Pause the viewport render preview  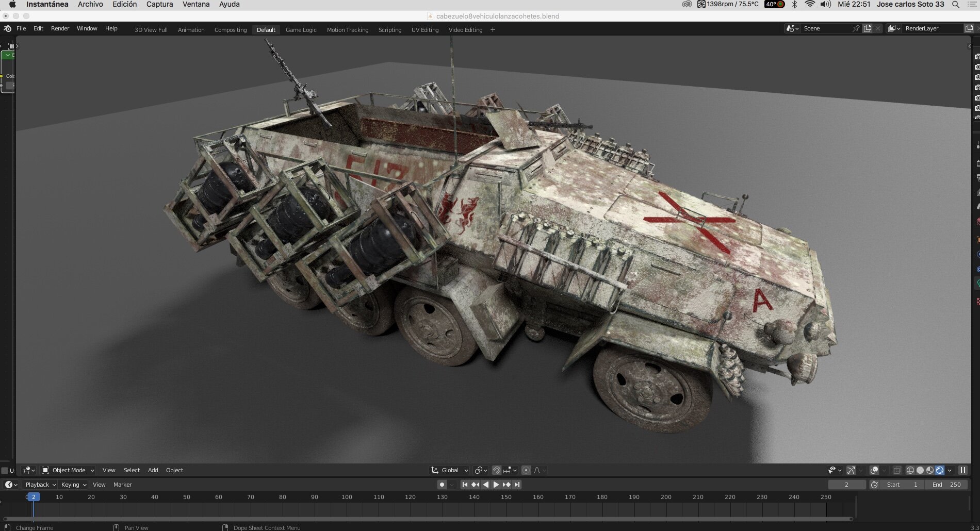(962, 470)
